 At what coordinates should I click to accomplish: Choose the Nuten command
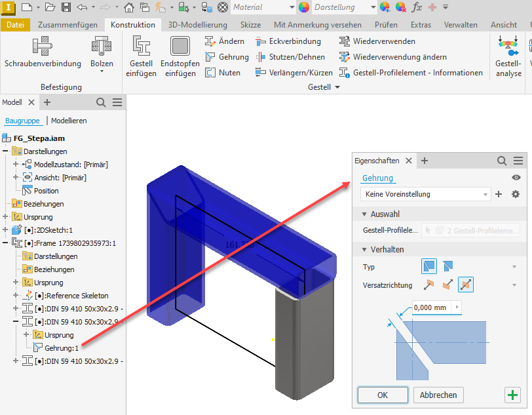click(223, 73)
